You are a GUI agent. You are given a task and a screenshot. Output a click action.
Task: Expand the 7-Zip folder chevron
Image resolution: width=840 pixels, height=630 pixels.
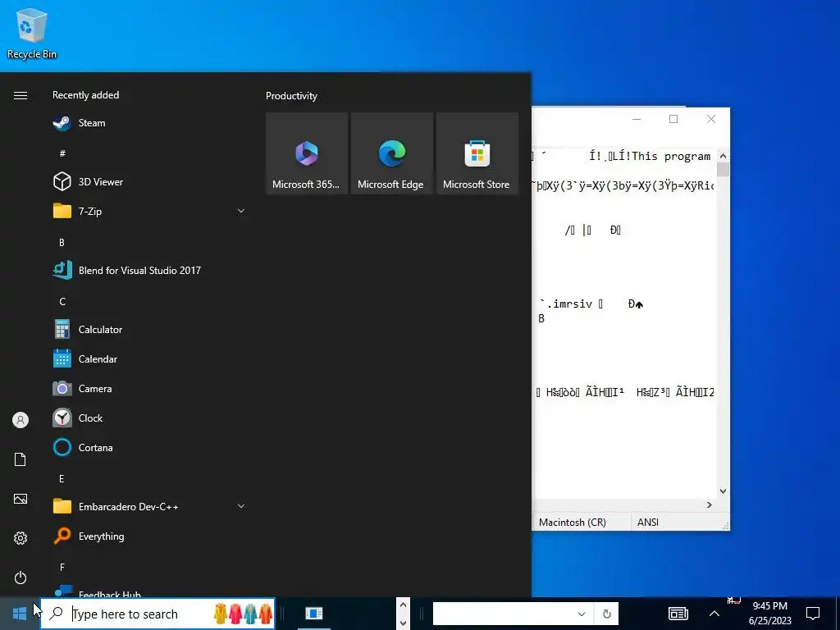pyautogui.click(x=241, y=211)
